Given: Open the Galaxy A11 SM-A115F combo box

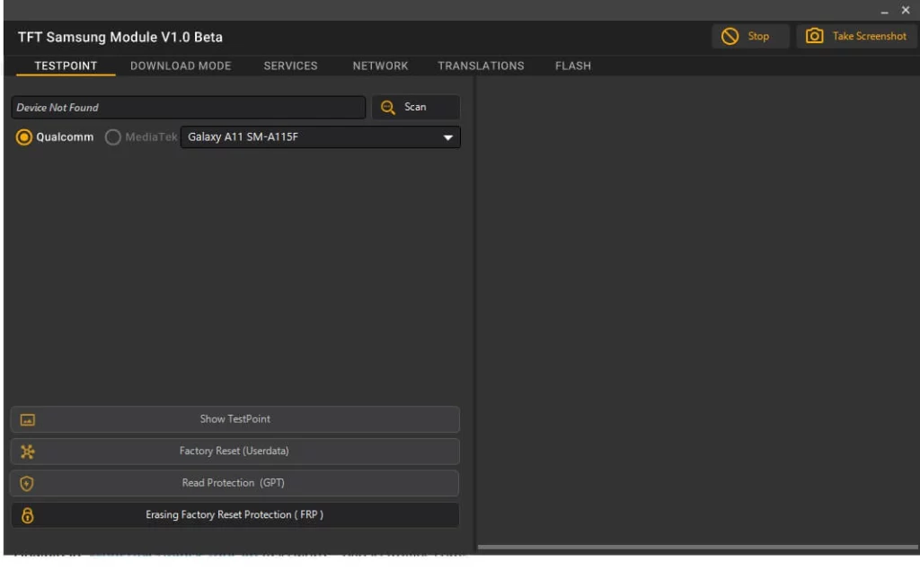Looking at the screenshot, I should coord(321,137).
